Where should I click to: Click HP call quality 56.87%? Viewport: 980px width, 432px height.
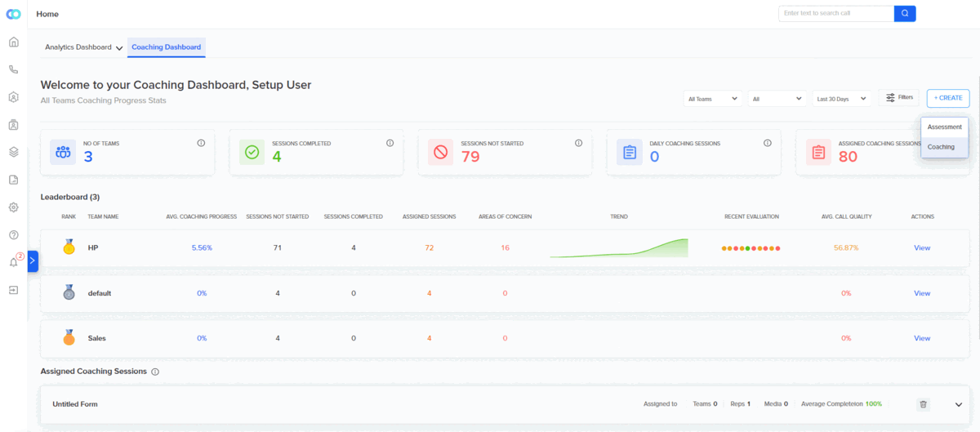[x=846, y=247]
